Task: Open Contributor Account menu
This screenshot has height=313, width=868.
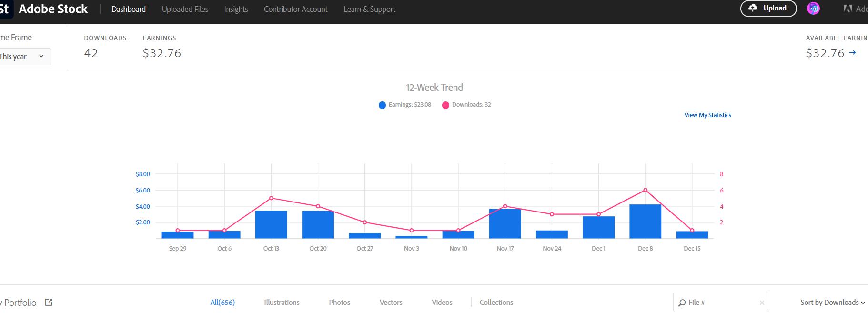Action: click(295, 9)
